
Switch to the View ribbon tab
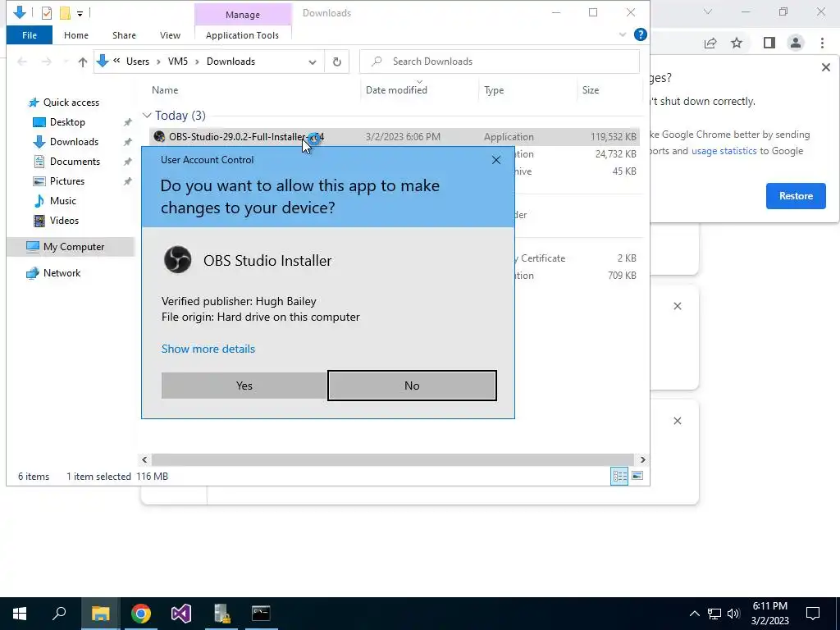point(170,35)
